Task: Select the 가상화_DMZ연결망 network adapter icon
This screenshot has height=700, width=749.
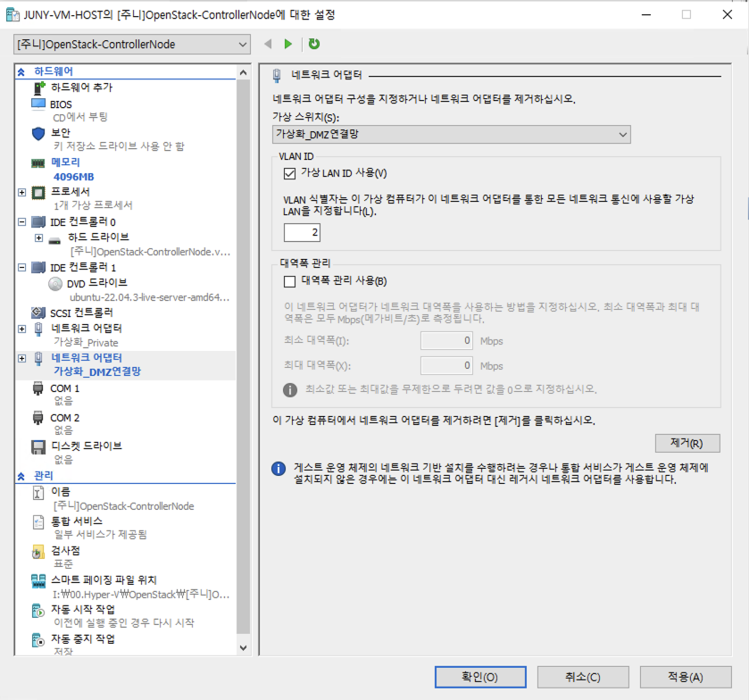Action: pyautogui.click(x=38, y=358)
